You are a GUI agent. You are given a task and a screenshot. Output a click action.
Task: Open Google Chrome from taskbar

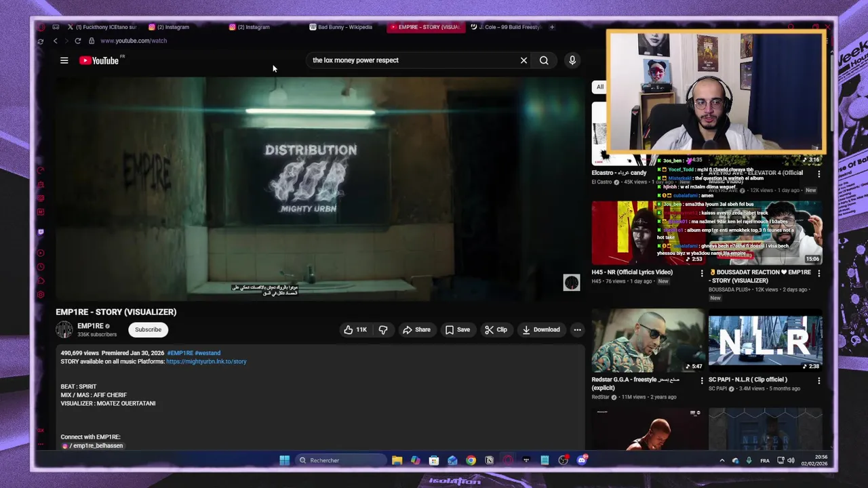pyautogui.click(x=471, y=460)
